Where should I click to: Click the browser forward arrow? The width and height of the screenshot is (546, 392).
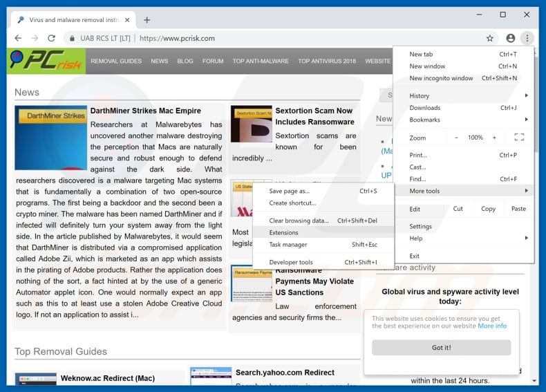(x=35, y=38)
